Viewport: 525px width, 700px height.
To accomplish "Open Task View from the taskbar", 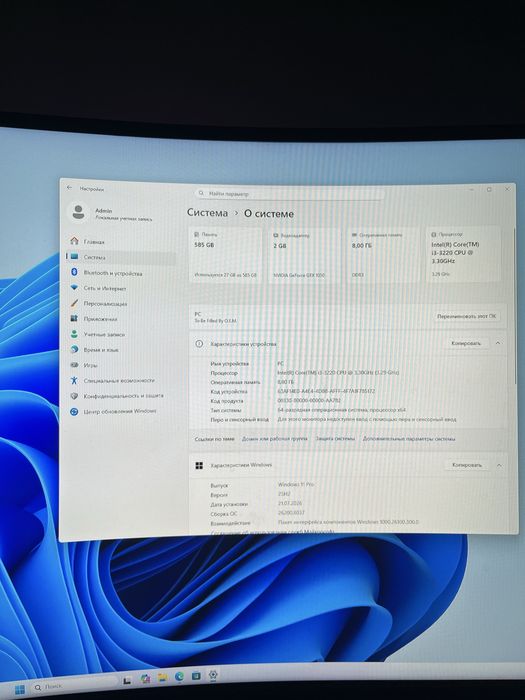I will [127, 681].
